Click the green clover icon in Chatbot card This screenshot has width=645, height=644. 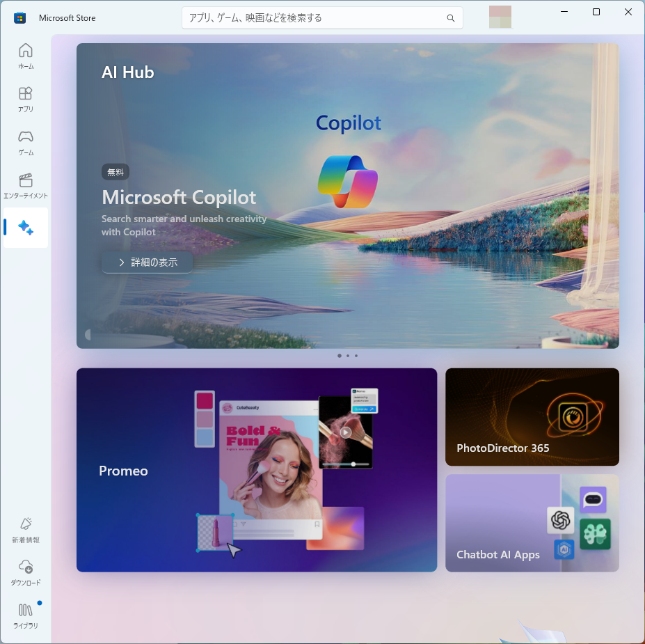pyautogui.click(x=595, y=534)
